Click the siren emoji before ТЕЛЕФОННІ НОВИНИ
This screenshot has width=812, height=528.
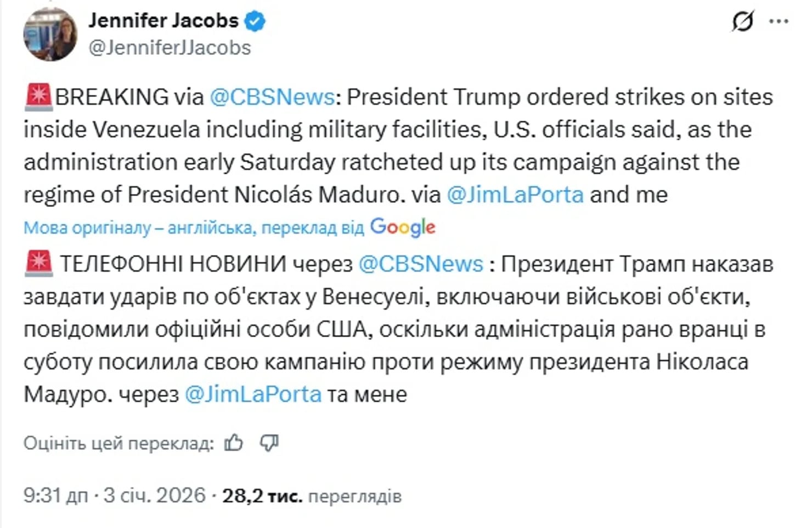pyautogui.click(x=38, y=264)
